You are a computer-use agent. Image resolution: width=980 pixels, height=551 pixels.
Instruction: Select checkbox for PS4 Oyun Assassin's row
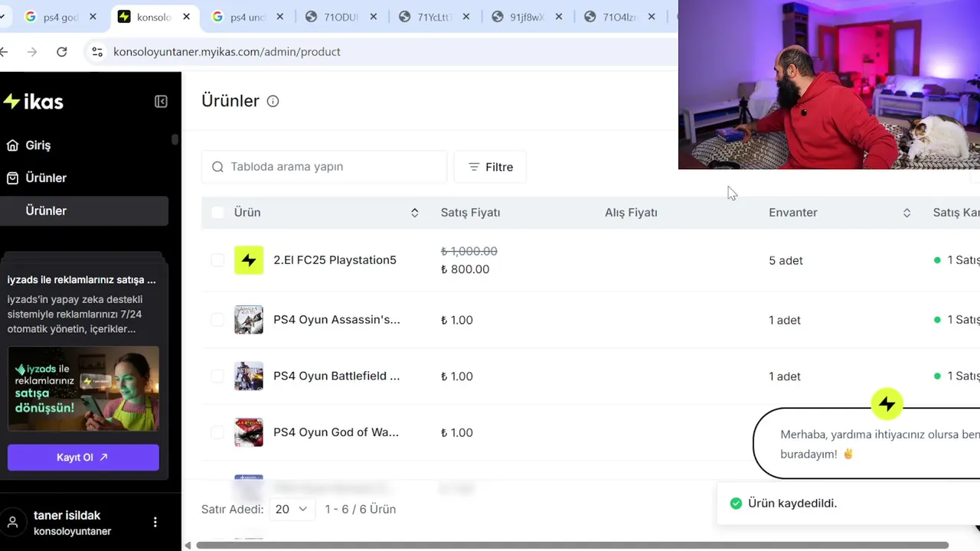(x=217, y=319)
